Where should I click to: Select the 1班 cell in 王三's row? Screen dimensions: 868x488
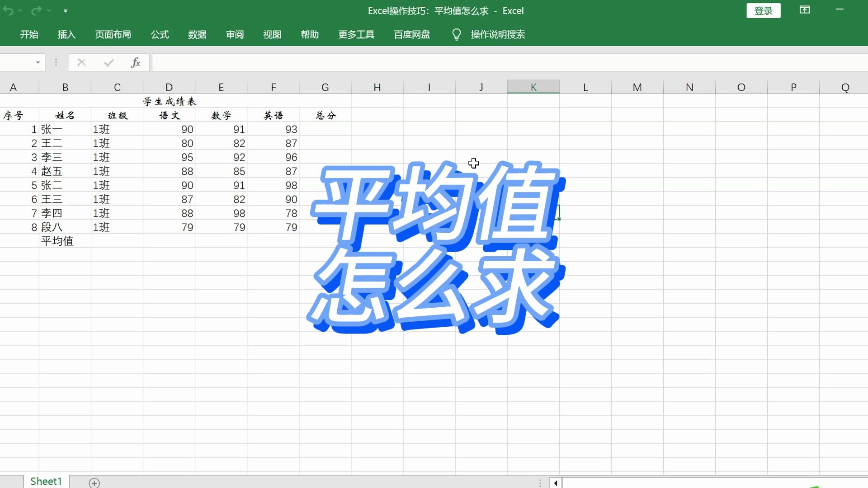coord(117,199)
